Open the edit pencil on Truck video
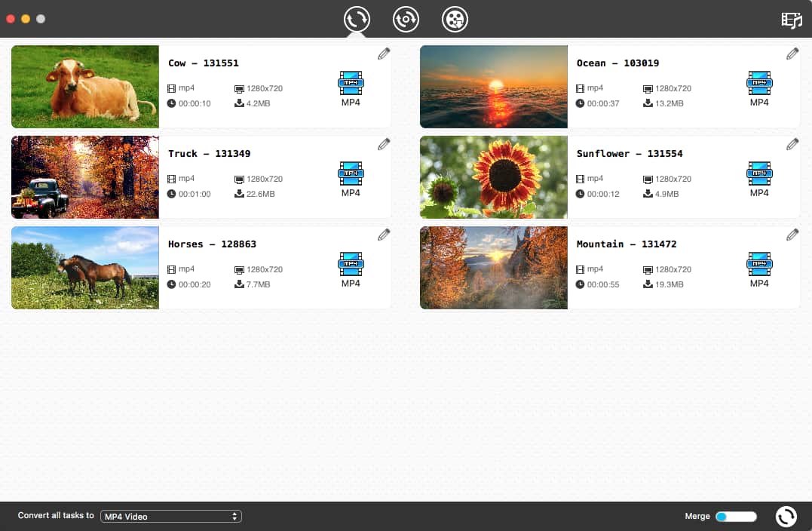Viewport: 812px width, 531px height. [384, 144]
